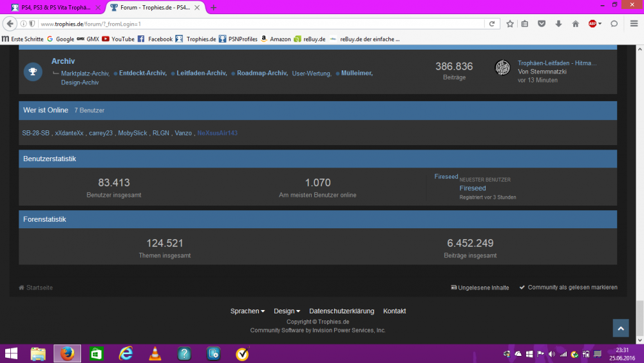This screenshot has height=363, width=644.
Task: Switch to the PS4, PS3 & PS Vita tab
Action: pyautogui.click(x=52, y=7)
